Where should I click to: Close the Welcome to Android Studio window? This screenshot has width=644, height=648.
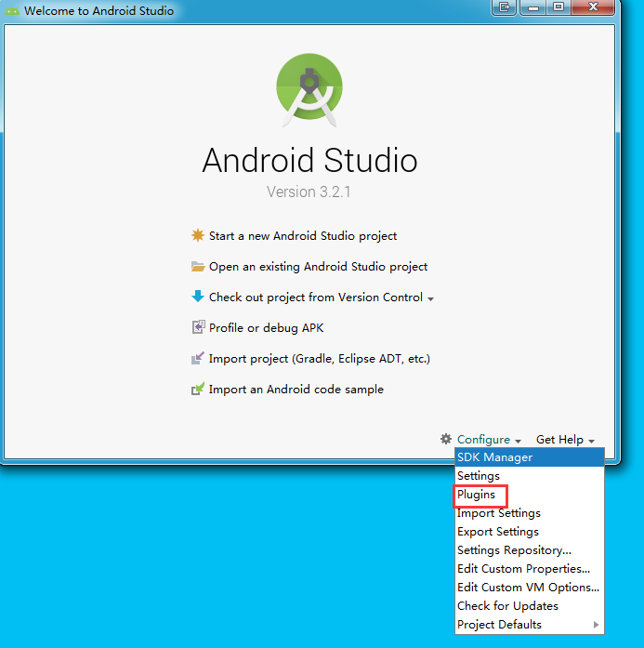[593, 7]
